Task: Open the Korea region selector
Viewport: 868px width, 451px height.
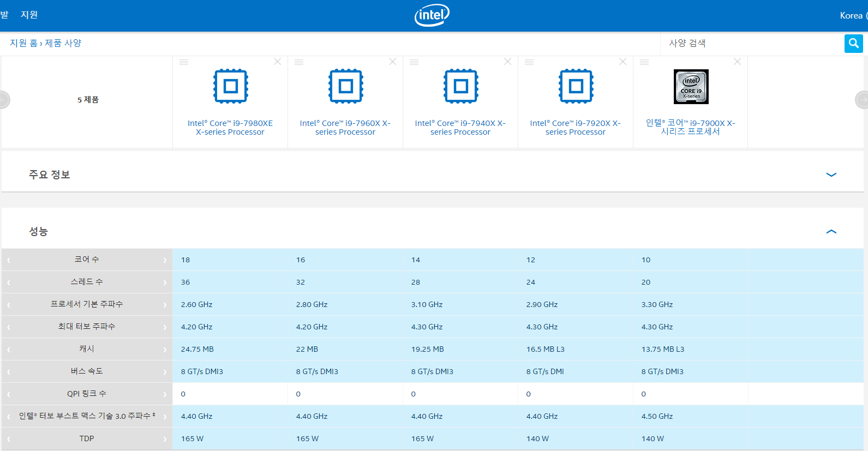Action: click(x=853, y=15)
